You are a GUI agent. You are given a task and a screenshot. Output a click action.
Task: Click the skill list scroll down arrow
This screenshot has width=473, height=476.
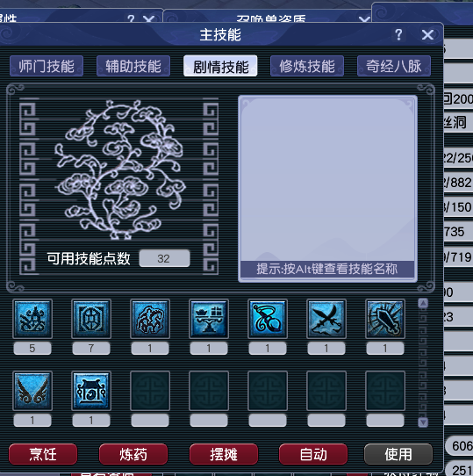point(423,422)
